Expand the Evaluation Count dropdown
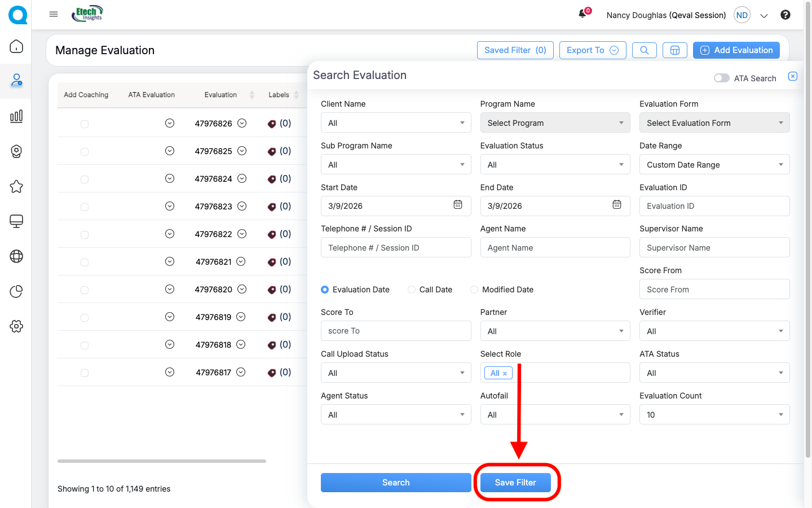Image resolution: width=812 pixels, height=508 pixels. [714, 415]
